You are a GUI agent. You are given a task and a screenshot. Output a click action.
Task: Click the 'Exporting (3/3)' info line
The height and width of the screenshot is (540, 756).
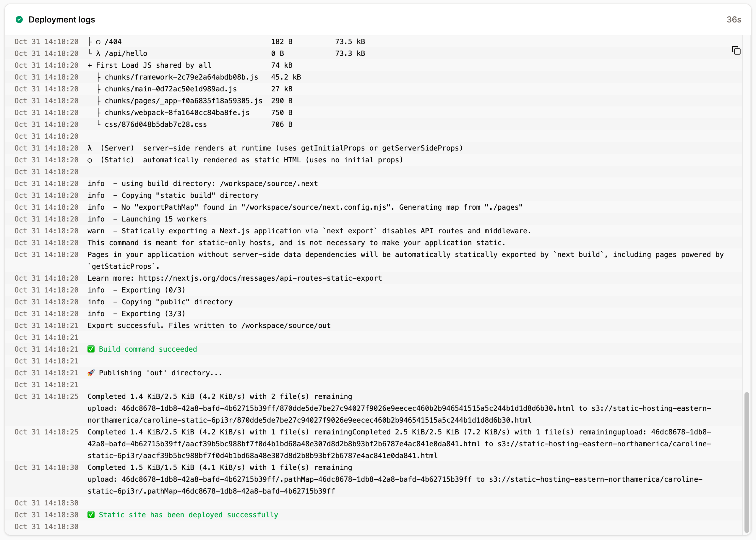click(x=136, y=313)
